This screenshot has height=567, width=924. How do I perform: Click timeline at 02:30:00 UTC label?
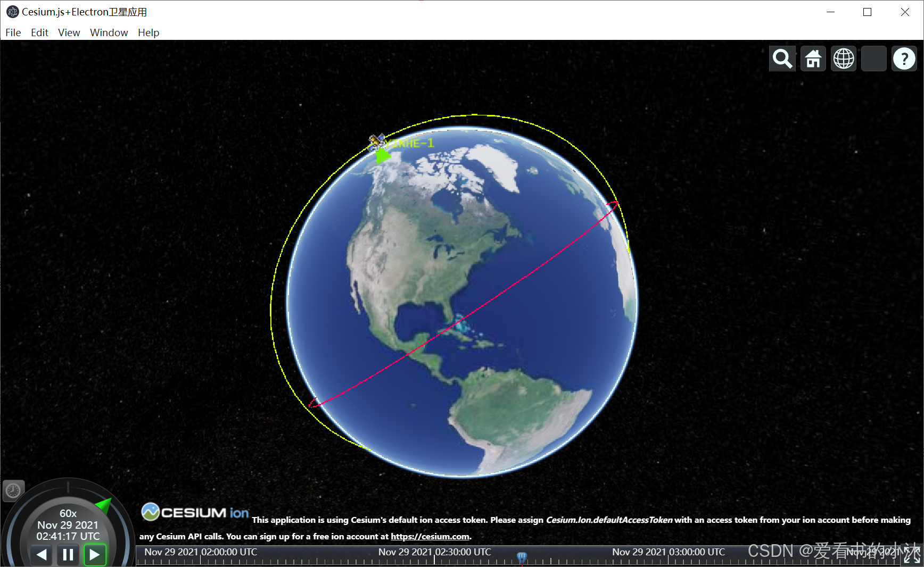[435, 552]
